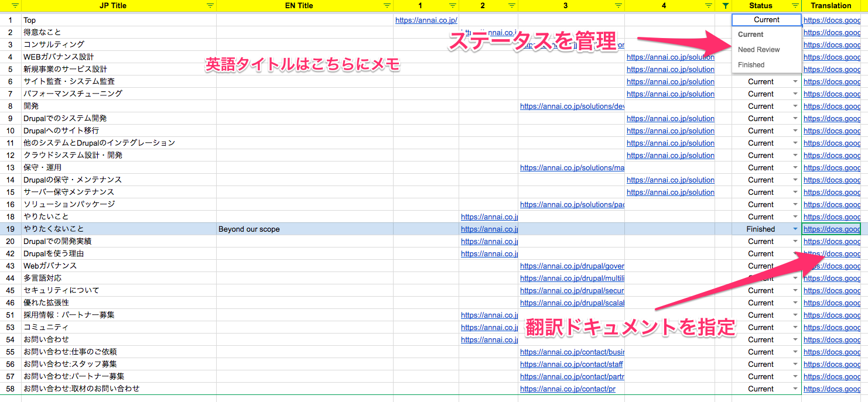
Task: Expand the Finished status dropdown in row 19
Action: click(795, 229)
